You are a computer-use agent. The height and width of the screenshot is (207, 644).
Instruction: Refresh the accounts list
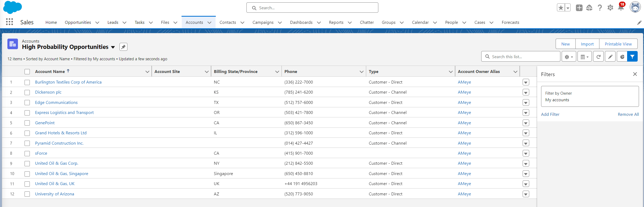(598, 57)
